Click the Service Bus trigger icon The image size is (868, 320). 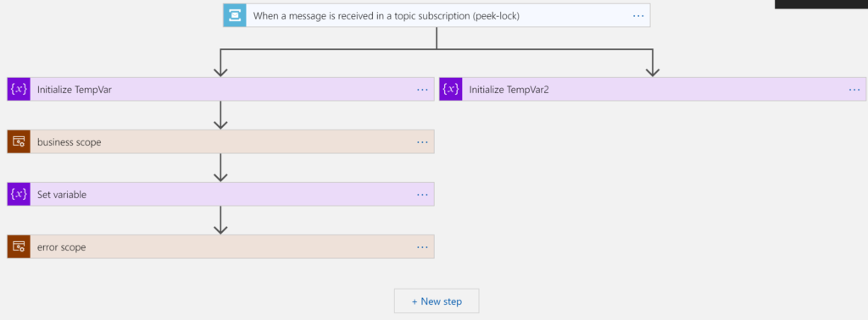pyautogui.click(x=235, y=15)
